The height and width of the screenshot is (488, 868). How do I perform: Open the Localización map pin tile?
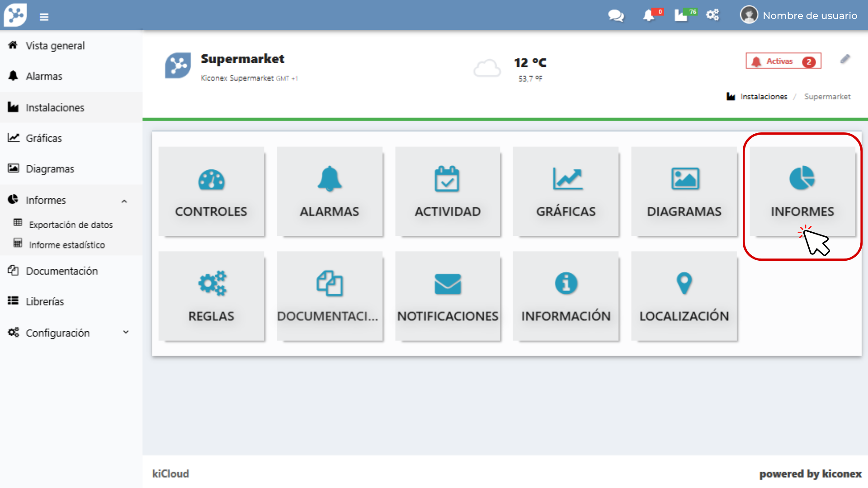684,296
